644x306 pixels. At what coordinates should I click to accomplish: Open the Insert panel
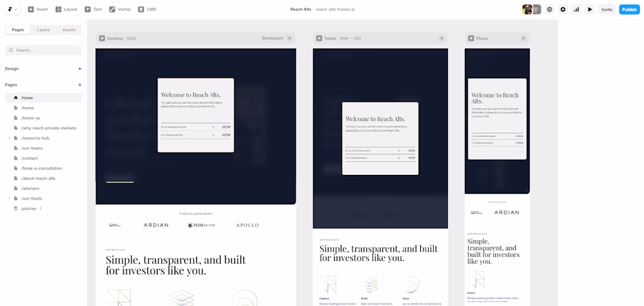click(x=38, y=9)
